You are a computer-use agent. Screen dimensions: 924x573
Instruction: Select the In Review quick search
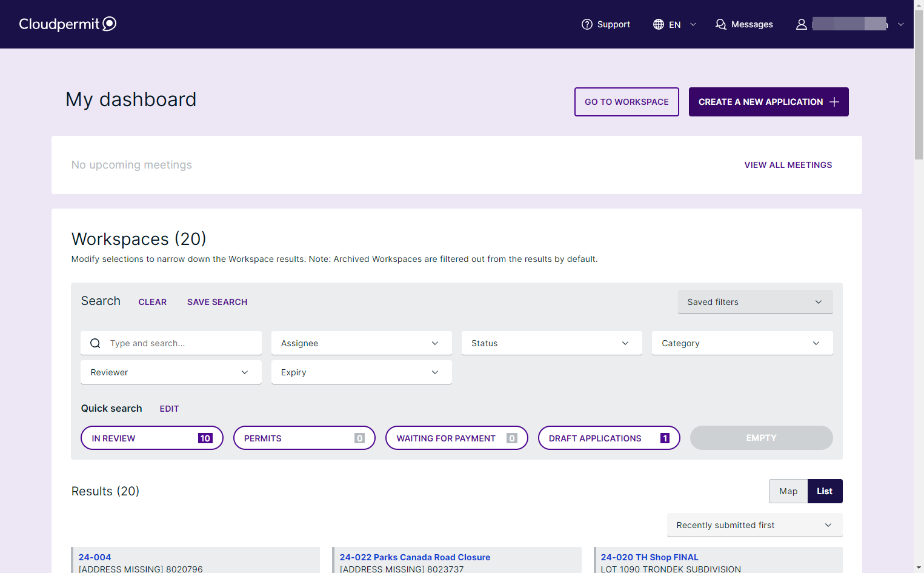click(x=152, y=438)
